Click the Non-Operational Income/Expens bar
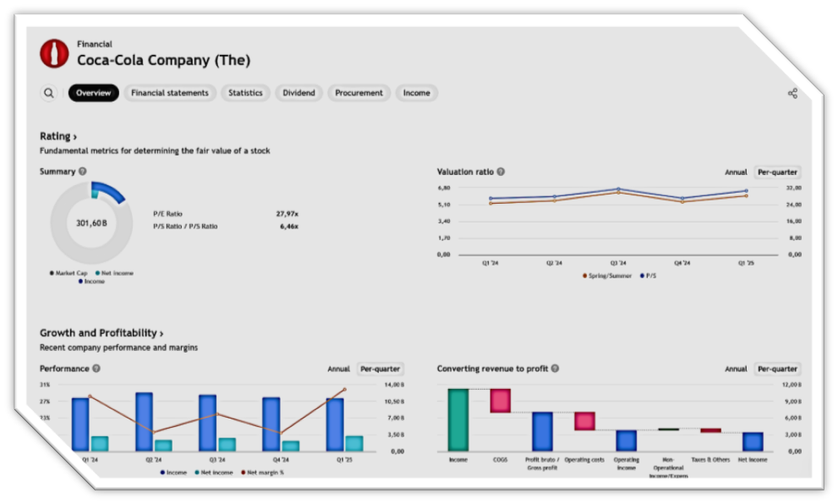This screenshot has width=838, height=504. point(668,430)
